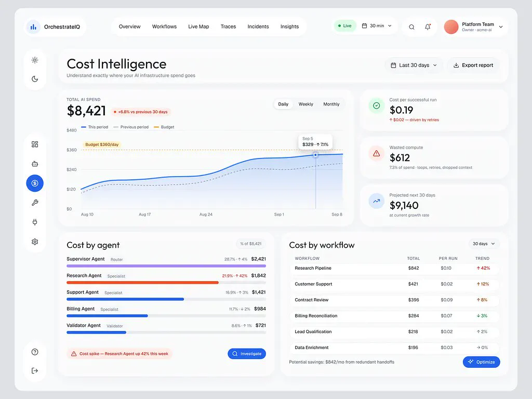Click the OrchestrateIQ logo icon
The image size is (532, 399).
click(x=33, y=27)
